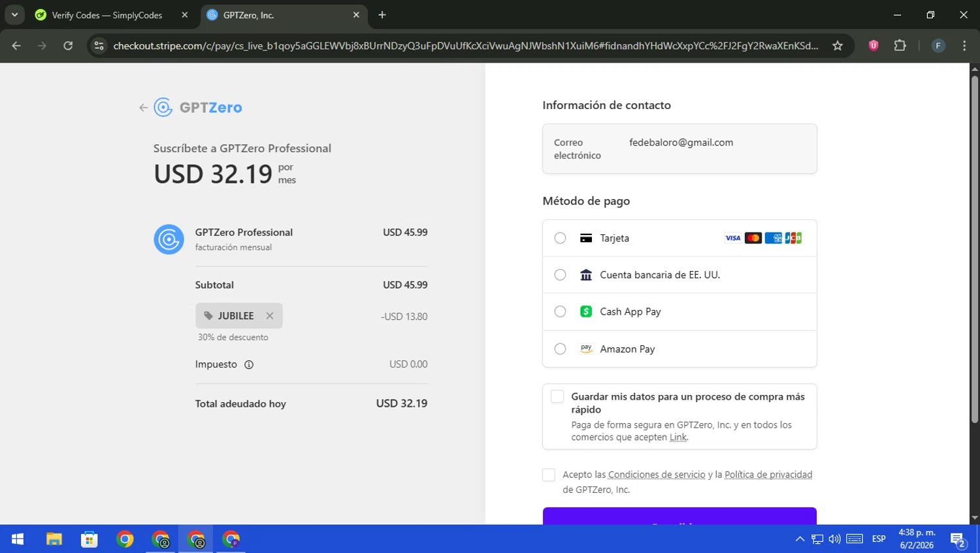The image size is (980, 553).
Task: Open a new browser tab
Action: point(382,15)
